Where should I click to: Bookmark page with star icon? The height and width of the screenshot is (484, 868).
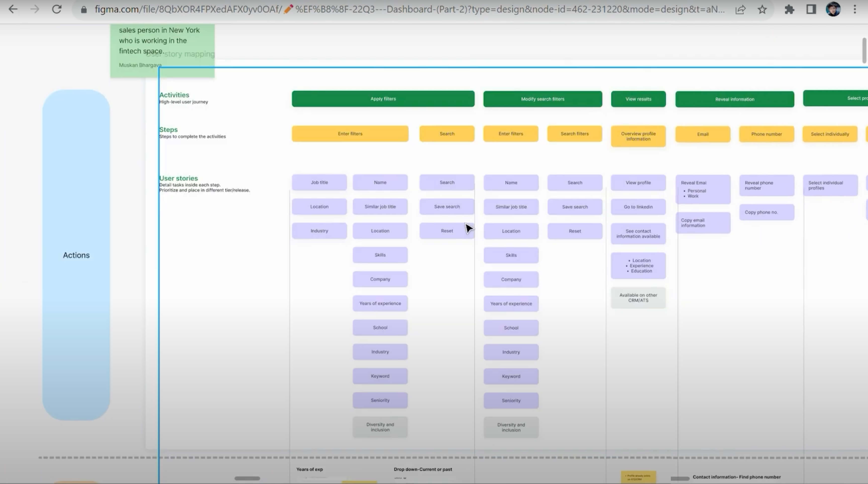[x=762, y=10]
